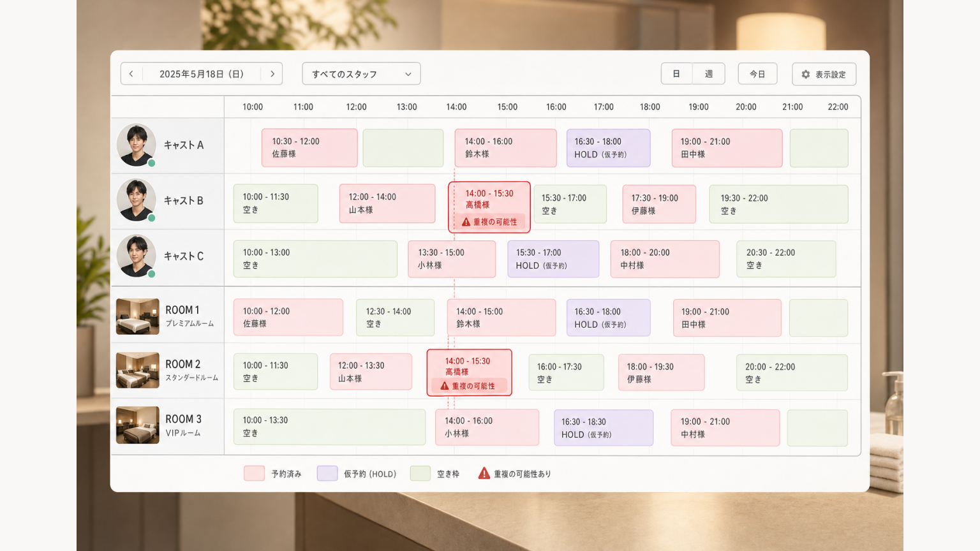Open ROOM 3 16:30 - 18:30 HOLD block
The width and height of the screenshot is (980, 551).
point(604,427)
